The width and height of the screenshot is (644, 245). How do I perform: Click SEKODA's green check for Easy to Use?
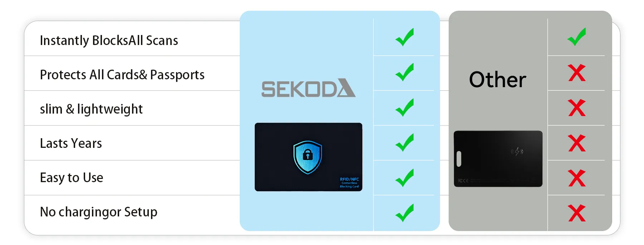click(x=405, y=177)
